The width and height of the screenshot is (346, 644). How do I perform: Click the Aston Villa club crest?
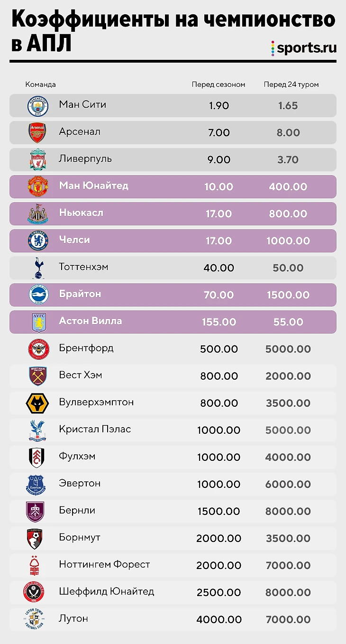(x=38, y=322)
